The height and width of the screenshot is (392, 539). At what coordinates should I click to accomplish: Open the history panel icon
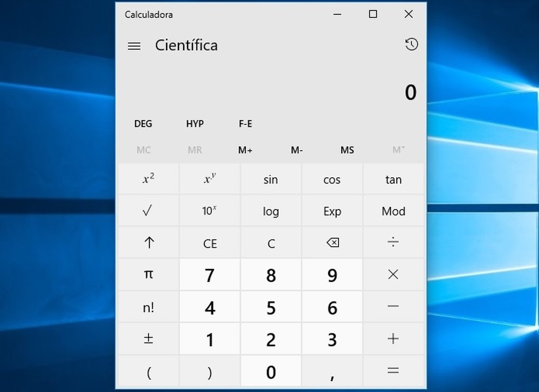coord(411,45)
